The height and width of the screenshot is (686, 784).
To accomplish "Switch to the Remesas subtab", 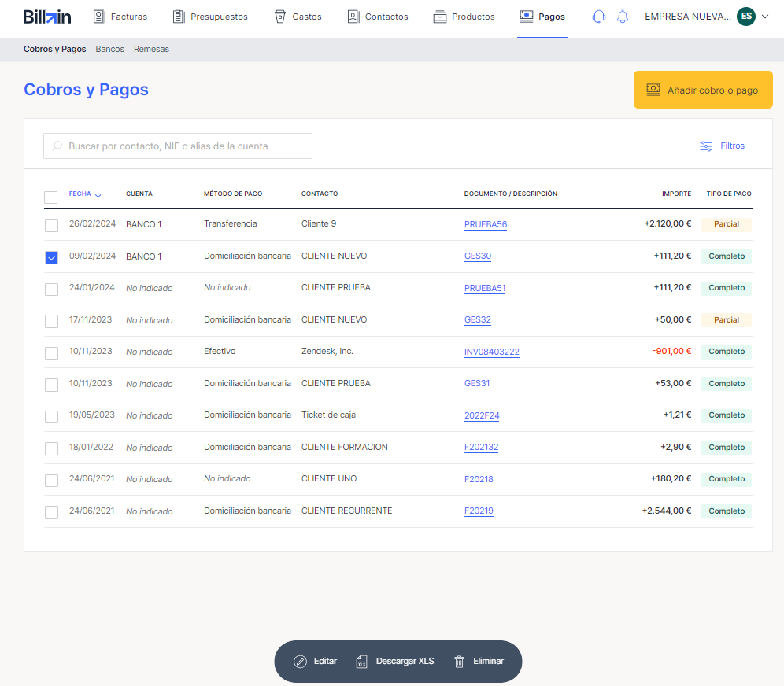I will click(x=151, y=49).
